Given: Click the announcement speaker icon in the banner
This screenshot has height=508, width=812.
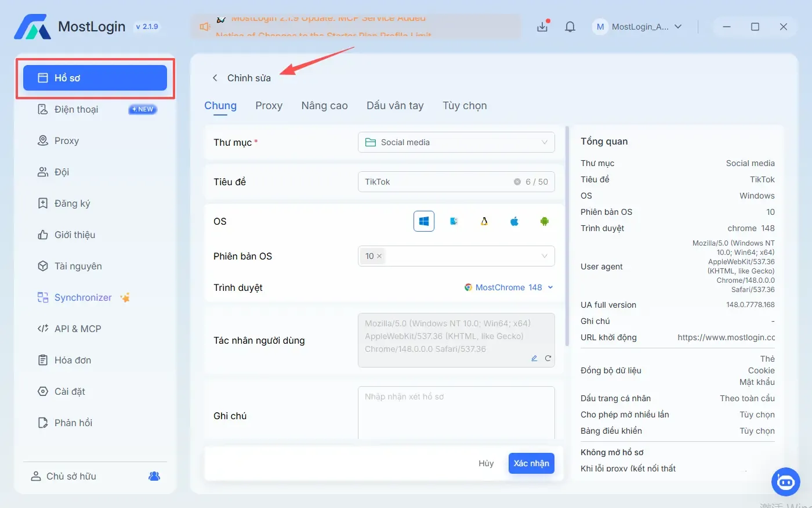Looking at the screenshot, I should point(205,27).
